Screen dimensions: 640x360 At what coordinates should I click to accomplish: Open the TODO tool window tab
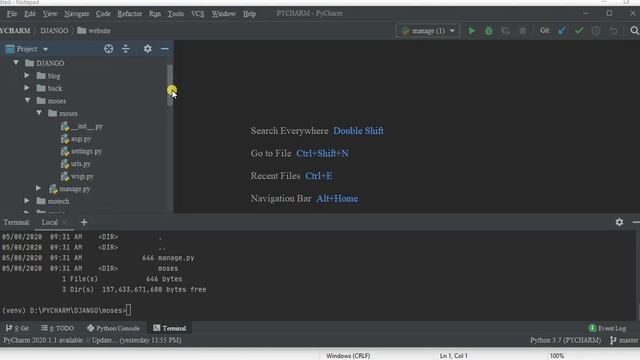(x=58, y=328)
